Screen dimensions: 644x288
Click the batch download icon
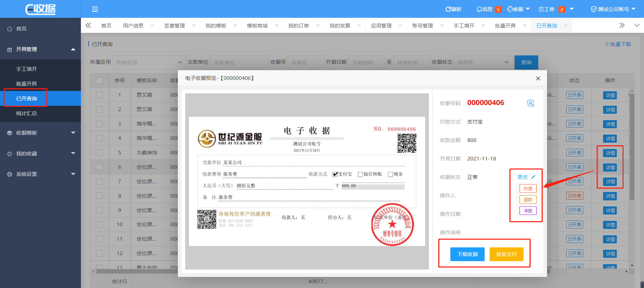click(607, 44)
